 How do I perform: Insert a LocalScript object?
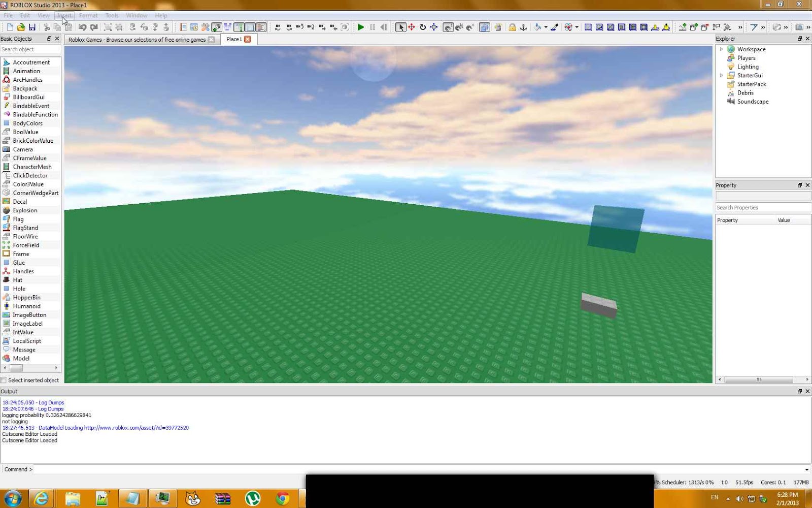click(27, 341)
